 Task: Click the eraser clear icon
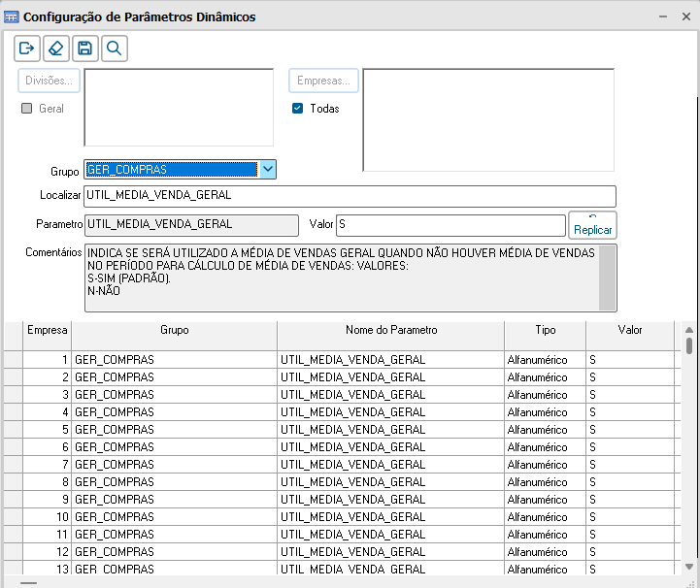[x=56, y=49]
